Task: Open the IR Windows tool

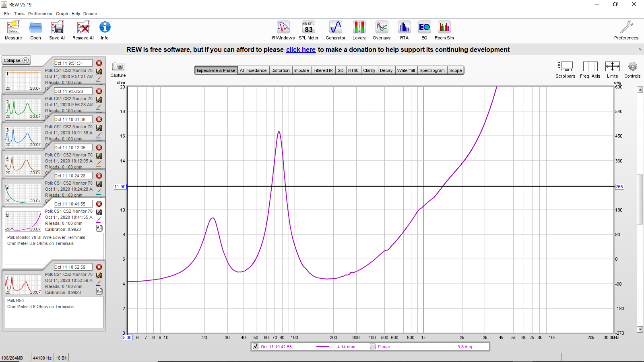Action: 283,27
